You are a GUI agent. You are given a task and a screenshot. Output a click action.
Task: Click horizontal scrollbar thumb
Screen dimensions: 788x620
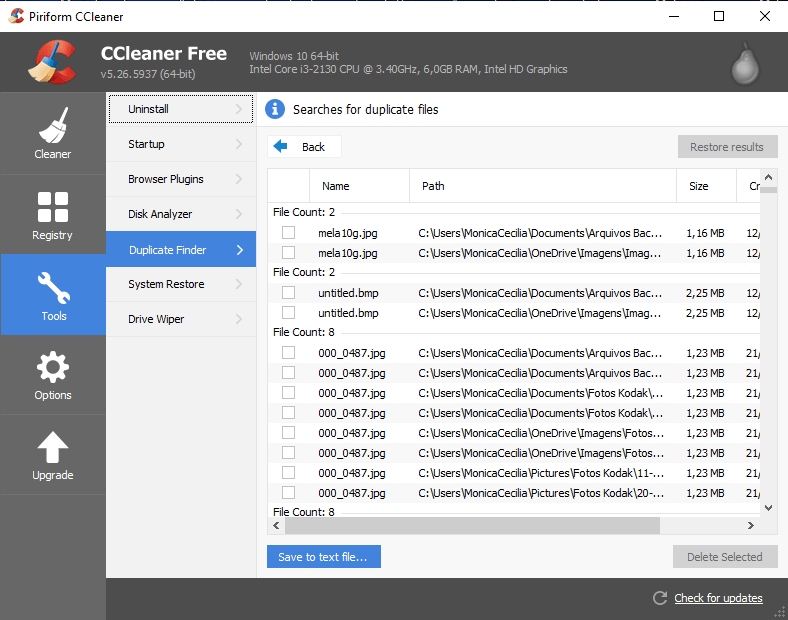[x=472, y=526]
